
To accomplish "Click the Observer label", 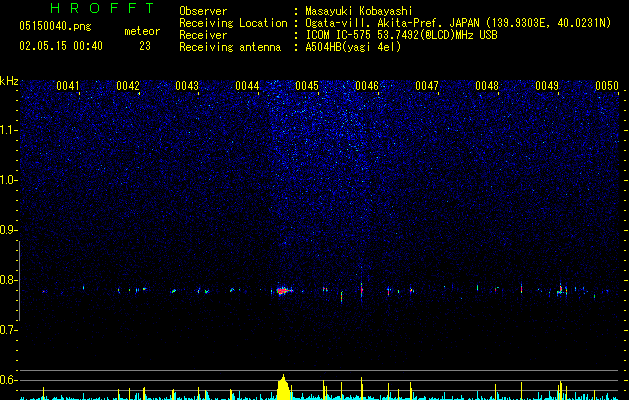I will [x=203, y=11].
